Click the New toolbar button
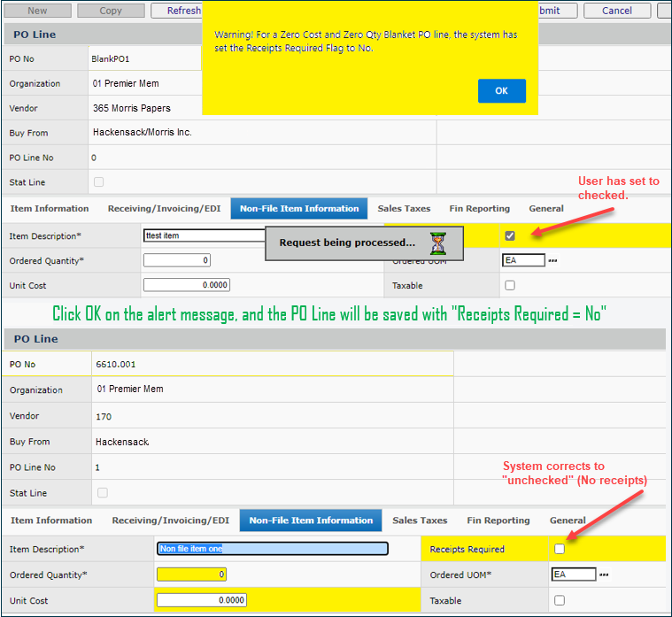Image resolution: width=672 pixels, height=617 pixels. [x=37, y=11]
